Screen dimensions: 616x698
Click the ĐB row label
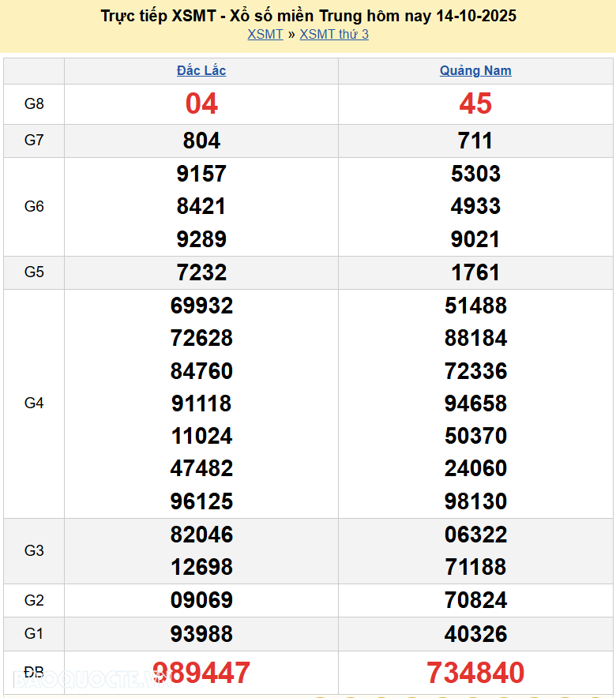[34, 672]
